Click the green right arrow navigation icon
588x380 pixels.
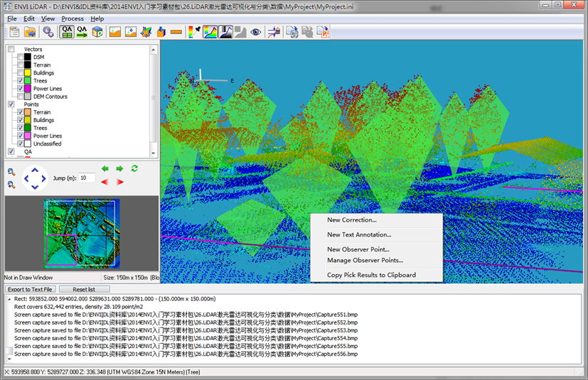point(119,168)
